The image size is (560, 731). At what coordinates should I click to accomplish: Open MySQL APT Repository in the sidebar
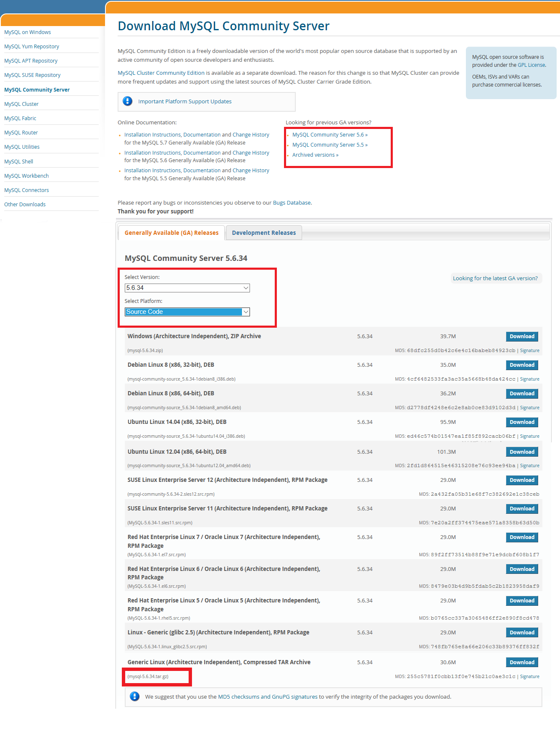[31, 61]
